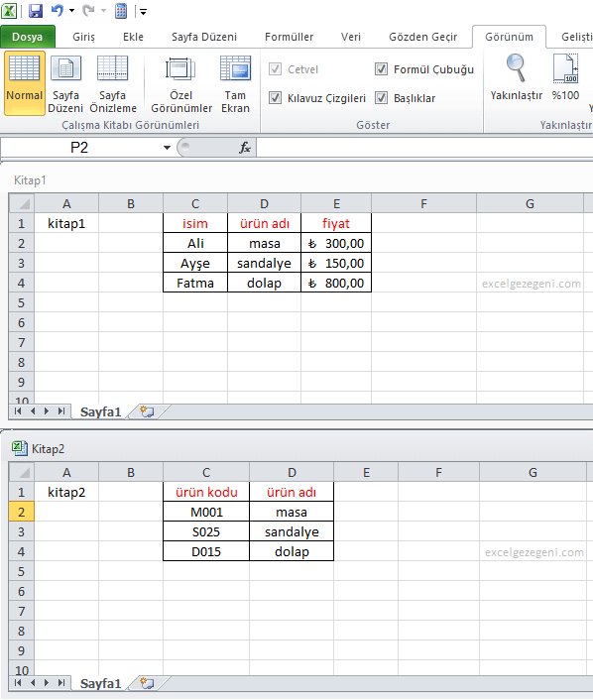
Task: Open the Veri ribbon tab
Action: point(350,37)
